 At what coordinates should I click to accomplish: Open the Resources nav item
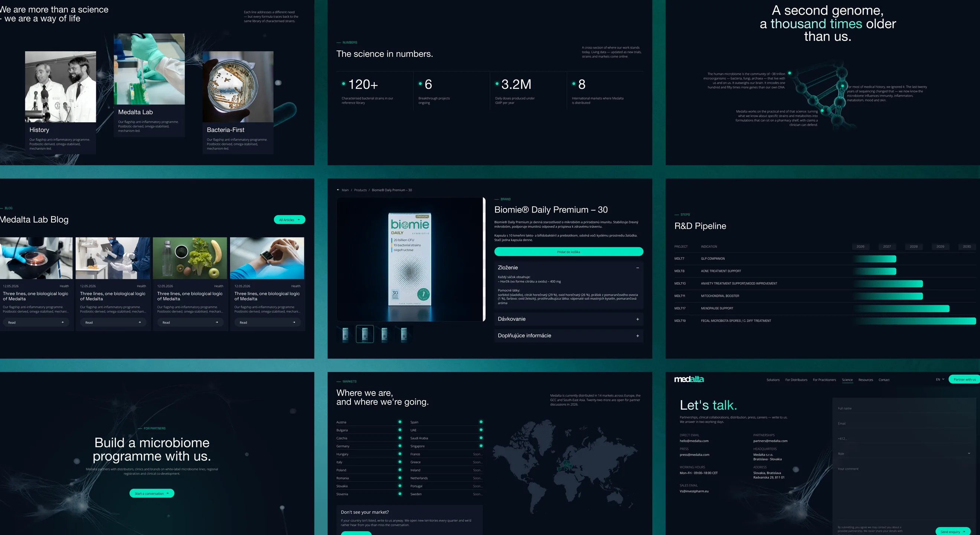866,380
